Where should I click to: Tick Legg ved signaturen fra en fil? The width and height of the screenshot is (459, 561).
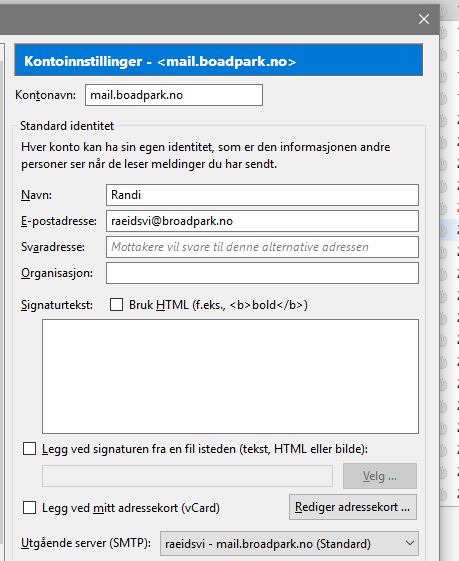click(29, 449)
